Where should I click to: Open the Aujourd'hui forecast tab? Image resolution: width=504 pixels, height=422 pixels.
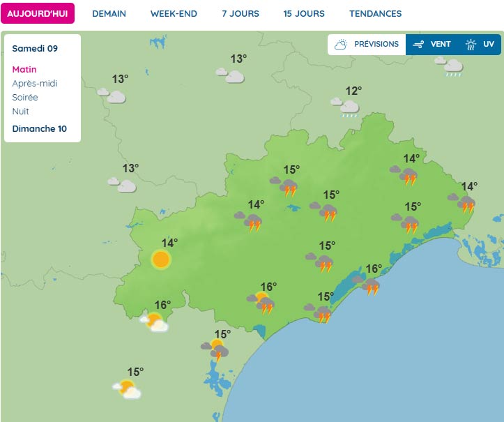pyautogui.click(x=37, y=13)
